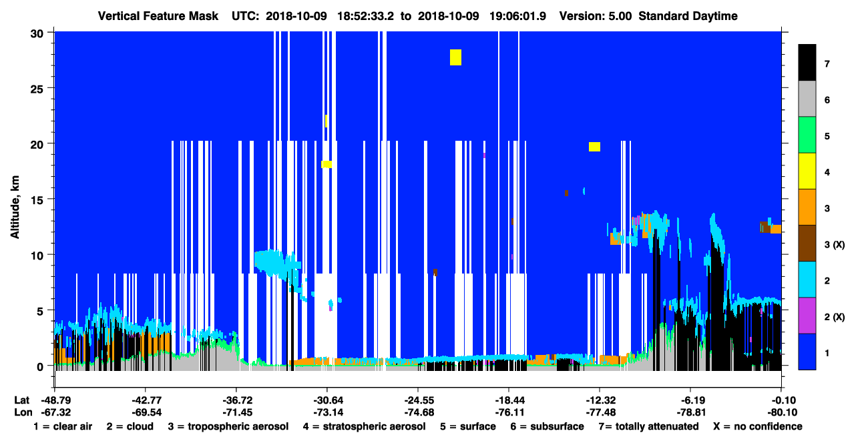Select the orange color bar segment labeled 3
The height and width of the screenshot is (445, 868).
pyautogui.click(x=807, y=207)
